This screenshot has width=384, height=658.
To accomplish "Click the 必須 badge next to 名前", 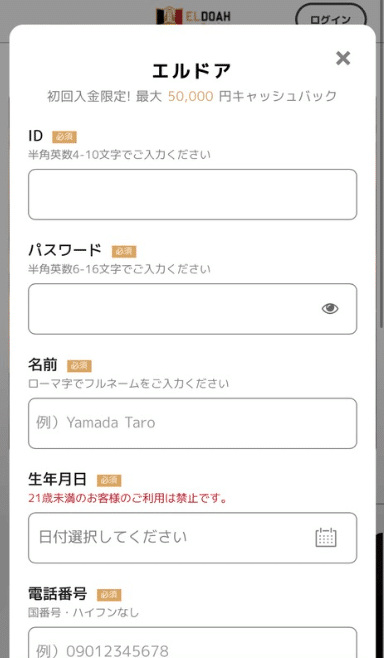I will 79,366.
